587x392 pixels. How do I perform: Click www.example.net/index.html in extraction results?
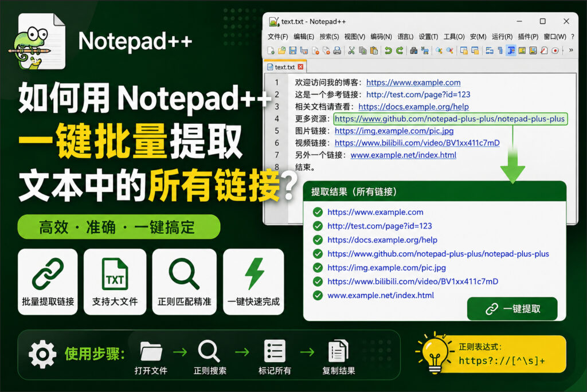(x=381, y=295)
